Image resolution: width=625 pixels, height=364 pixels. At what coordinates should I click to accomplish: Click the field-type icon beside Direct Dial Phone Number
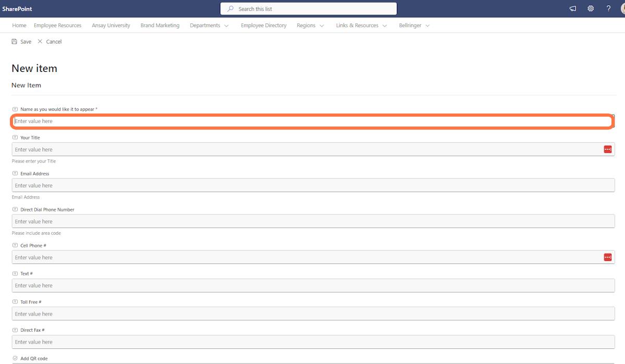pyautogui.click(x=15, y=210)
